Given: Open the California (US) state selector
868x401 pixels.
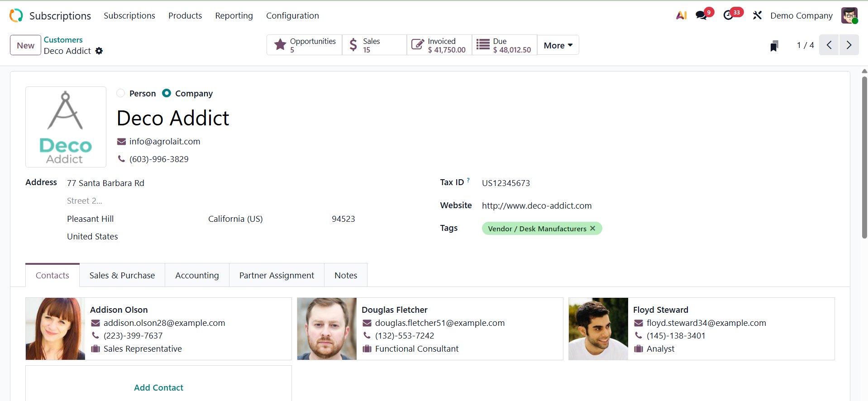Looking at the screenshot, I should point(235,219).
